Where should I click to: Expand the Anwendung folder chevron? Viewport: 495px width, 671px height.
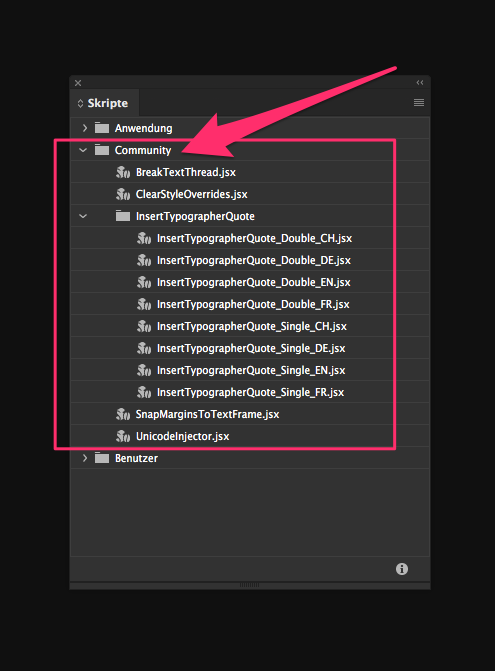pyautogui.click(x=85, y=128)
